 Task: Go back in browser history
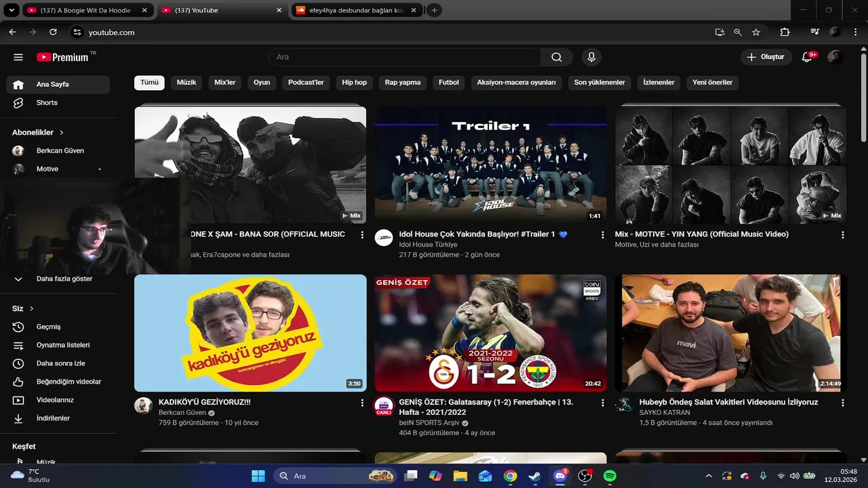(12, 32)
